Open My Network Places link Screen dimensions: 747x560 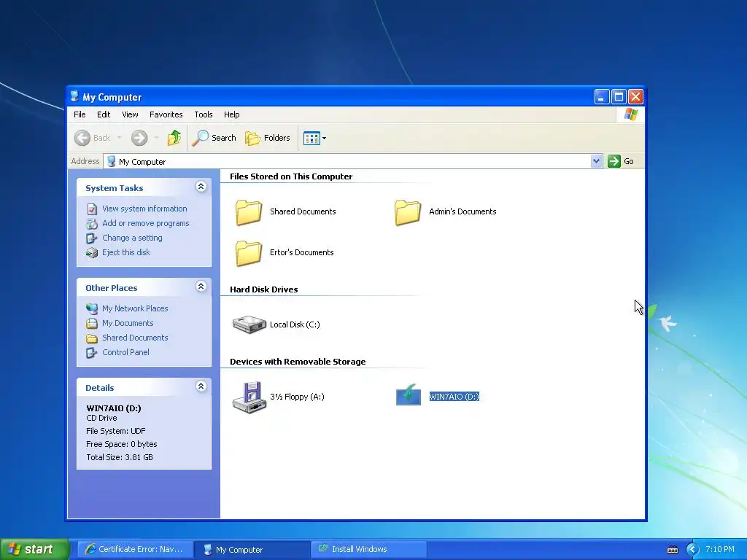click(x=135, y=308)
